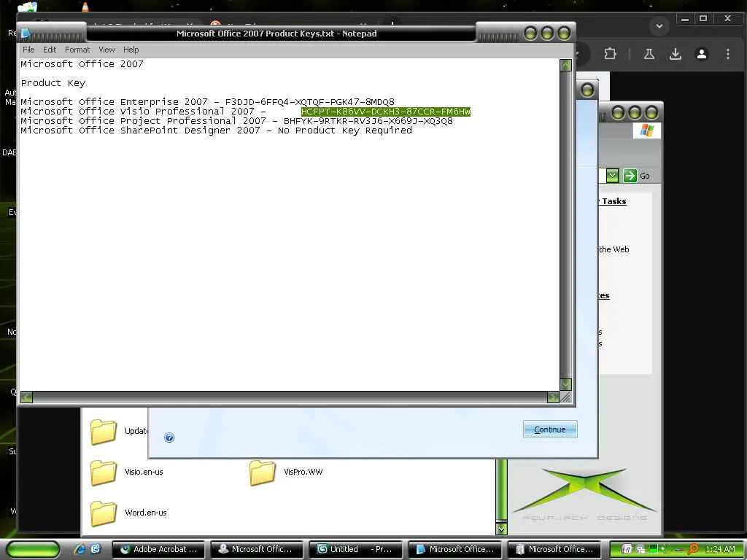The width and height of the screenshot is (747, 560).
Task: Expand the Explorer address bar dropdown
Action: (x=613, y=176)
